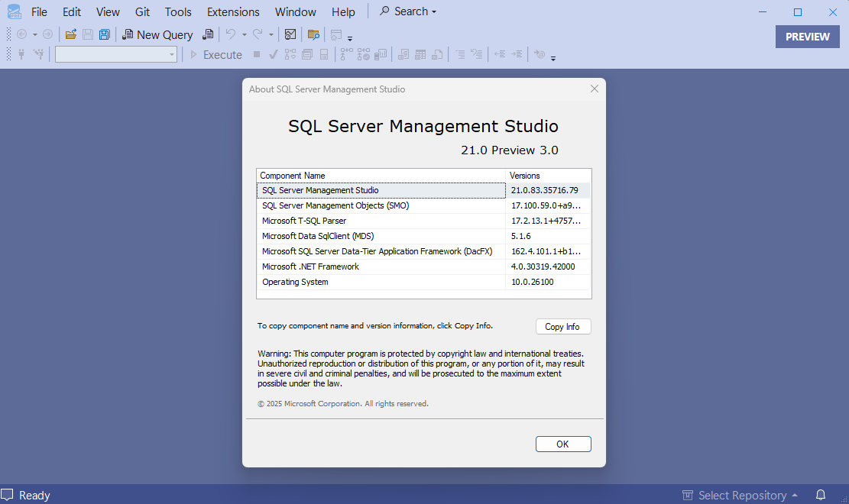Toggle Results to File output mode
Screen dimensions: 849x504
click(x=438, y=53)
